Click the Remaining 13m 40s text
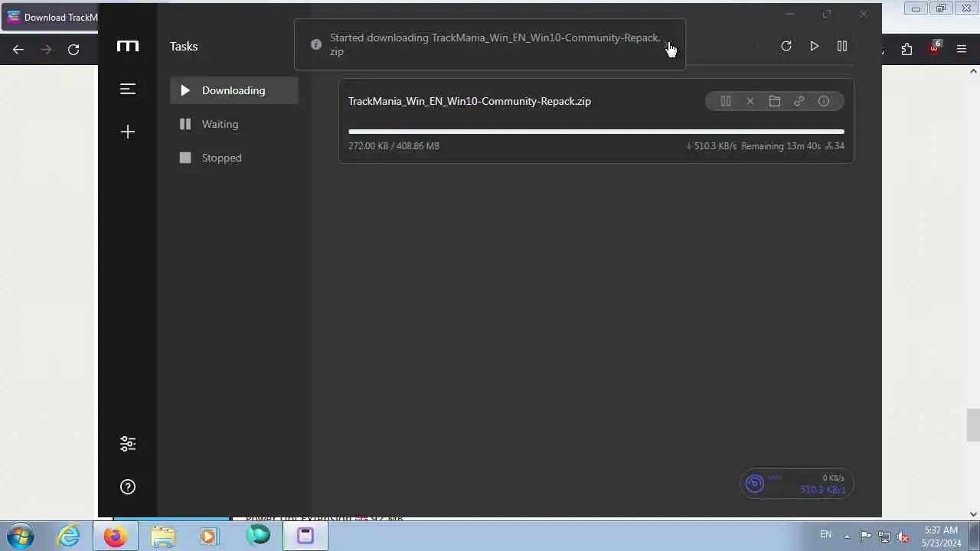Viewport: 980px width, 551px height. click(781, 146)
